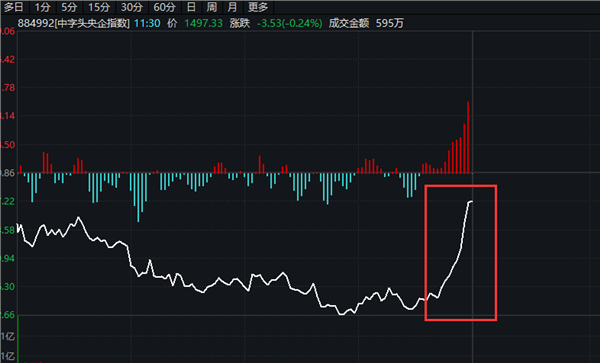
Task: Open the 更多 more periods menu
Action: click(258, 7)
